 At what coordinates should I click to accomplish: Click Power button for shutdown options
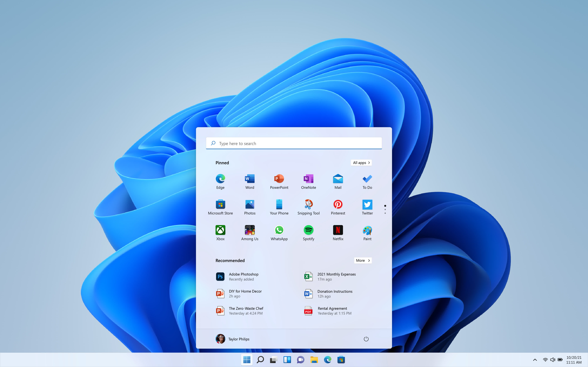coord(366,339)
